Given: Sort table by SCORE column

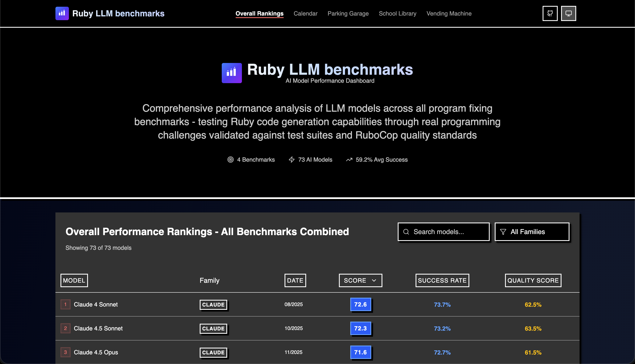Looking at the screenshot, I should tap(360, 280).
